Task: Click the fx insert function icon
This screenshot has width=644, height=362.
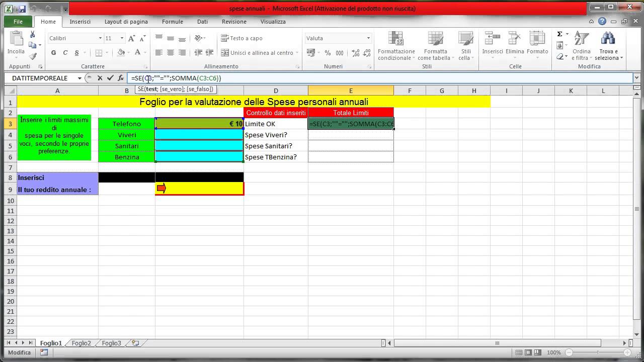Action: (x=121, y=78)
